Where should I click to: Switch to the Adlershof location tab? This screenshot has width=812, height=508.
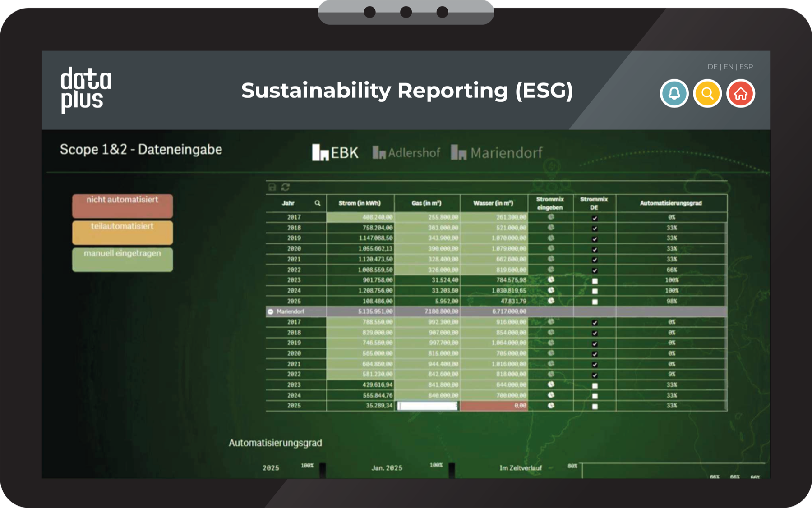406,153
